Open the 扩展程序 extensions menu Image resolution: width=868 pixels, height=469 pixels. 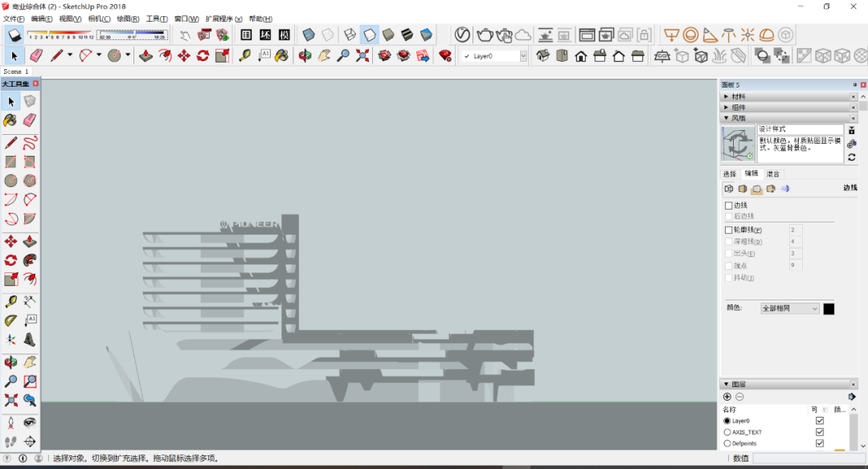(x=223, y=18)
